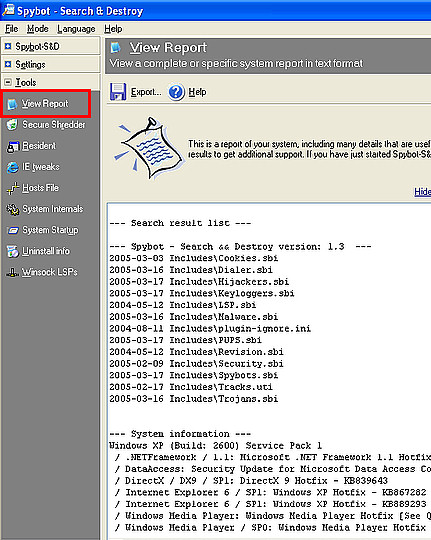Open the Hosts File tool icon
This screenshot has width=431, height=540.
coord(12,188)
